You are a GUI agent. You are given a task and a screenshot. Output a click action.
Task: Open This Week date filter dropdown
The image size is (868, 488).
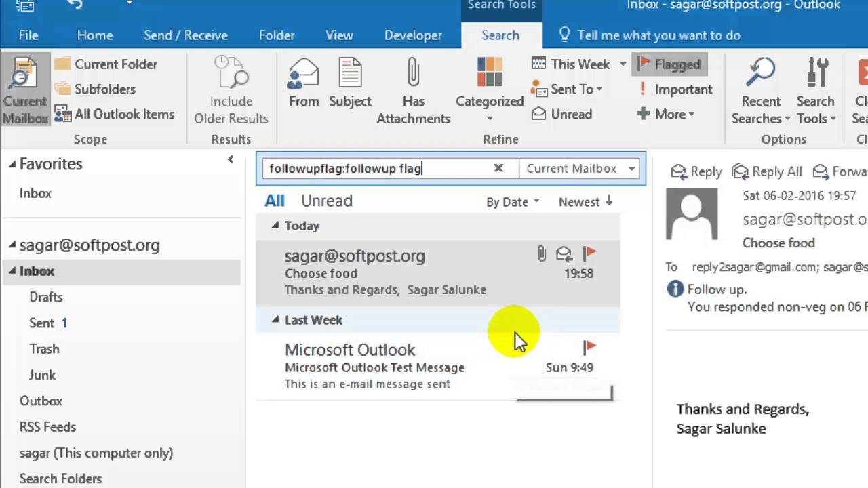(579, 64)
